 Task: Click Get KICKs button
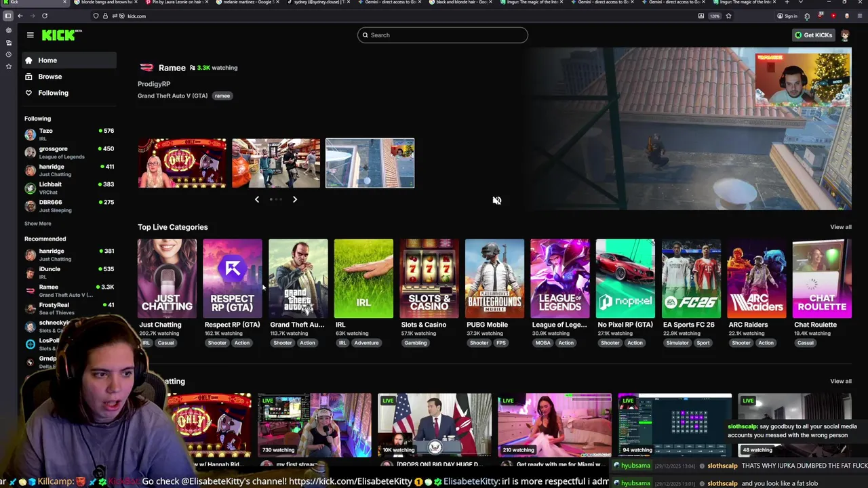tap(814, 35)
